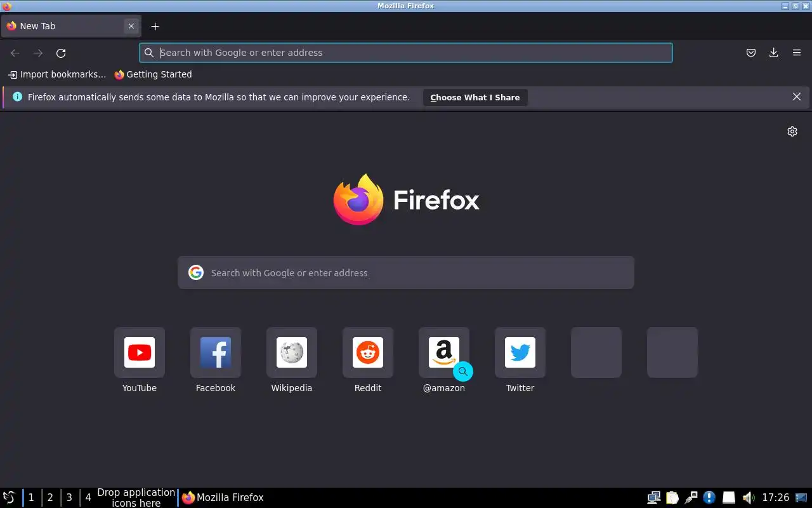812x508 pixels.
Task: Open the volume speaker tray icon
Action: pyautogui.click(x=749, y=498)
